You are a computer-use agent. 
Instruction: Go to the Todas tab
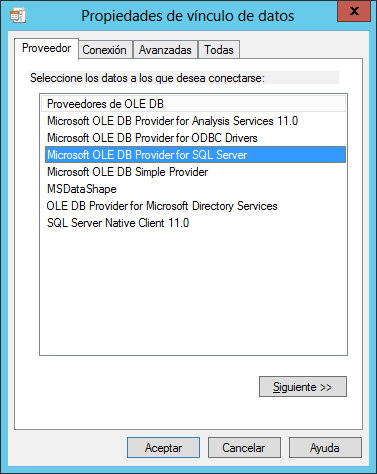click(x=219, y=50)
